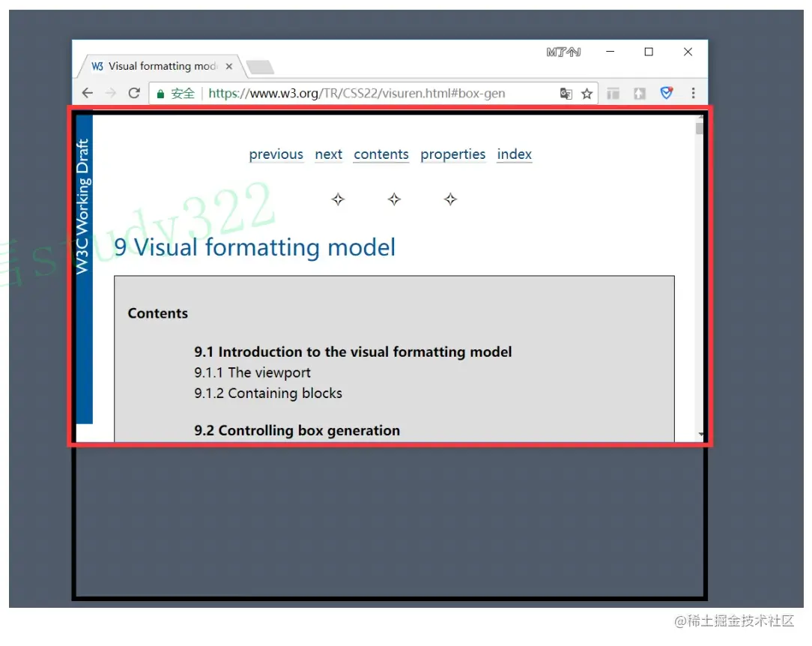Open the '9.1.1 The viewport' link
812x646 pixels.
pyautogui.click(x=252, y=372)
